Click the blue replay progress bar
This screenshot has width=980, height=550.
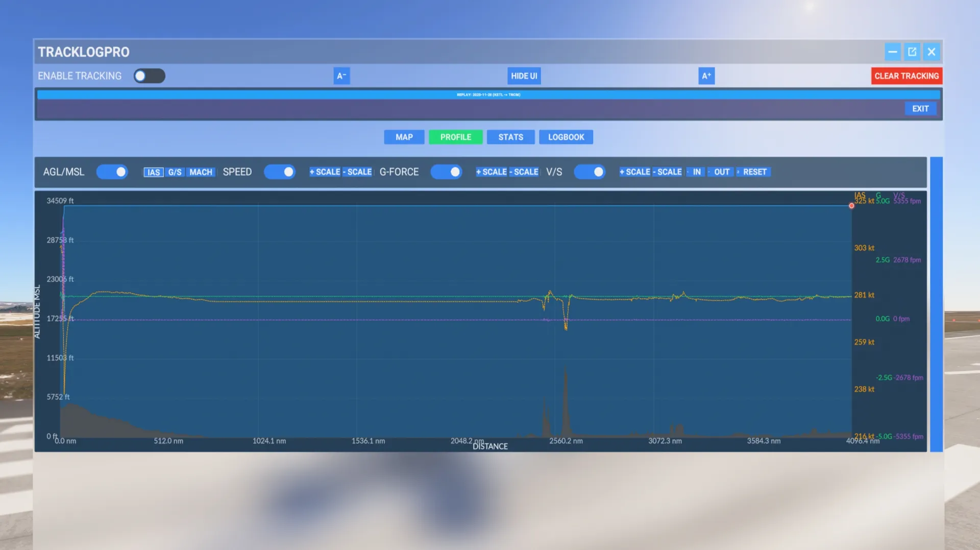tap(488, 94)
